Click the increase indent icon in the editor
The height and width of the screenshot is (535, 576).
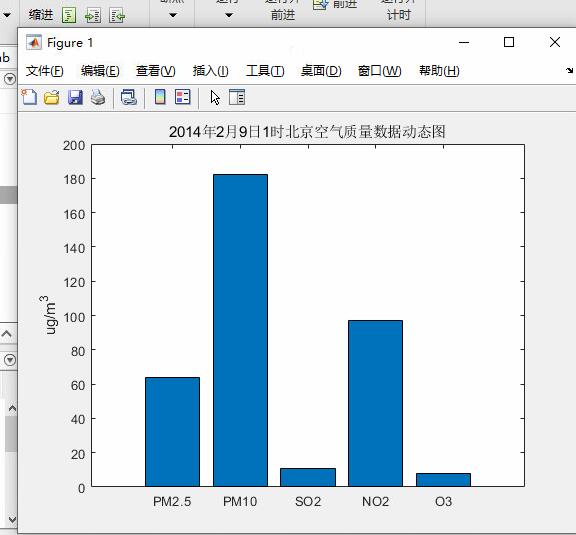click(x=93, y=16)
